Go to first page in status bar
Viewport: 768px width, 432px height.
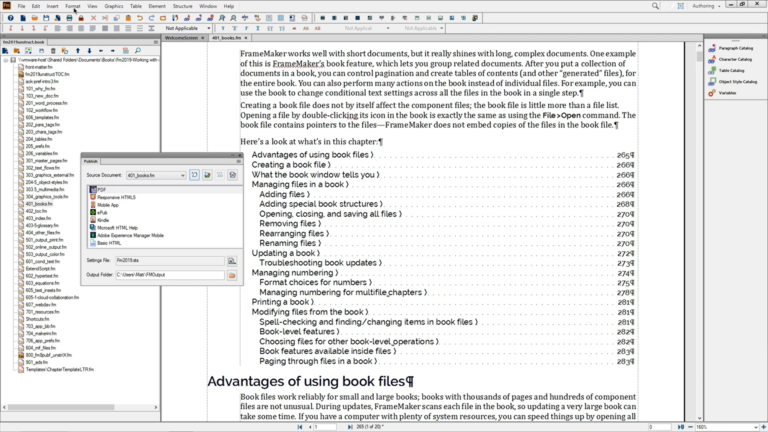300,427
